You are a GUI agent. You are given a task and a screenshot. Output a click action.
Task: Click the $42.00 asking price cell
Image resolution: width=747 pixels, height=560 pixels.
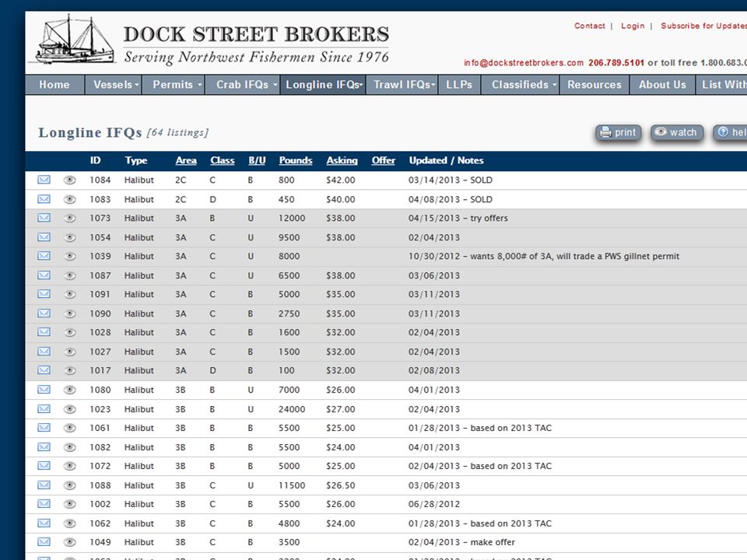(x=341, y=180)
